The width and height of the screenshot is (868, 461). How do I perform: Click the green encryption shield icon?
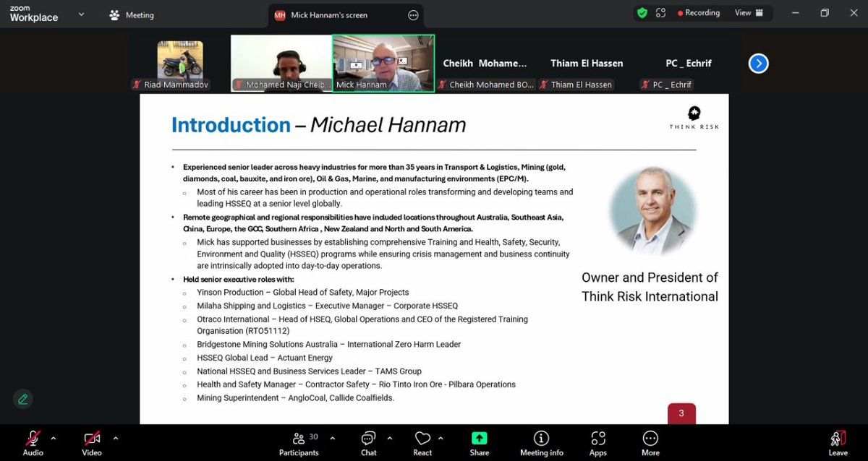click(642, 13)
